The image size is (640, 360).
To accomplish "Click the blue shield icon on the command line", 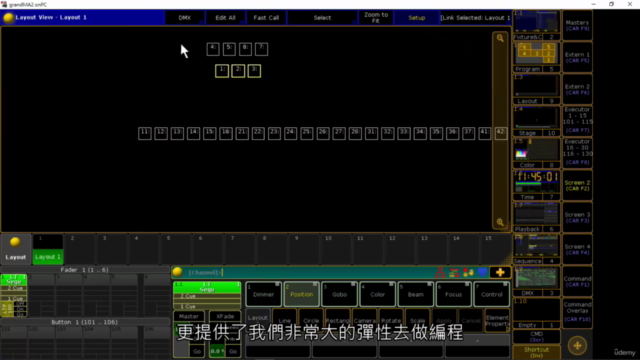I will coord(482,272).
